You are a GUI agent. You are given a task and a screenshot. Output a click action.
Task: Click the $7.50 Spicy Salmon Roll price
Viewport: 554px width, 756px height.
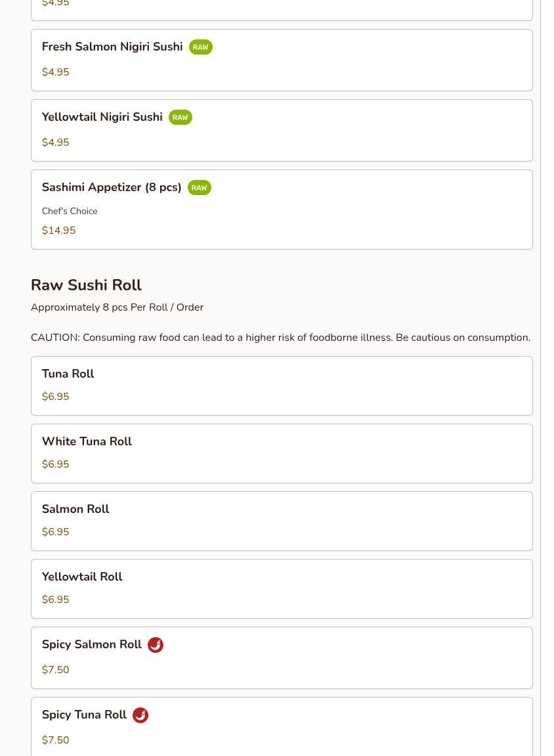click(55, 670)
